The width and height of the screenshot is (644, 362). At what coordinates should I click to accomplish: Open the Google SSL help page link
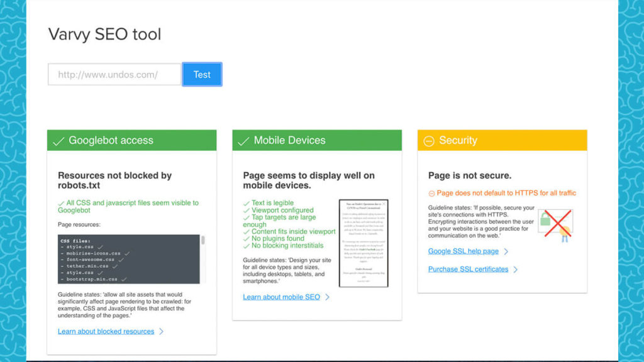click(x=463, y=251)
